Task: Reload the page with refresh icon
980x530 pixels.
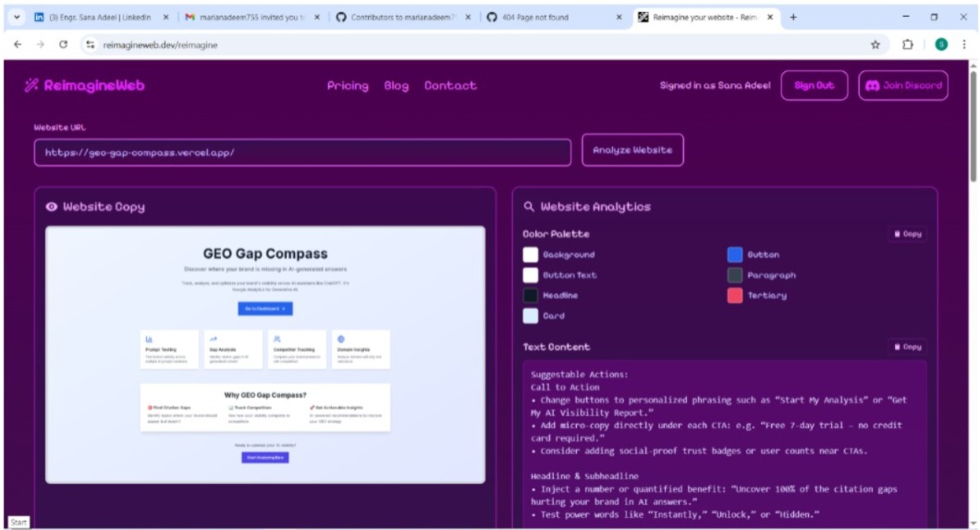Action: (63, 44)
